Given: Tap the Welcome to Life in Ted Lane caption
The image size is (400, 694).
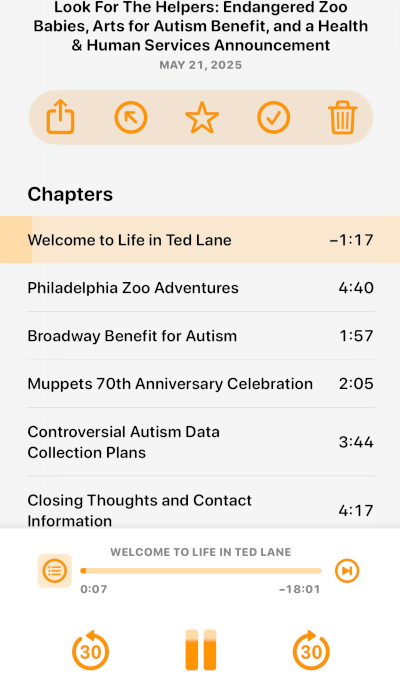Looking at the screenshot, I should [x=200, y=552].
